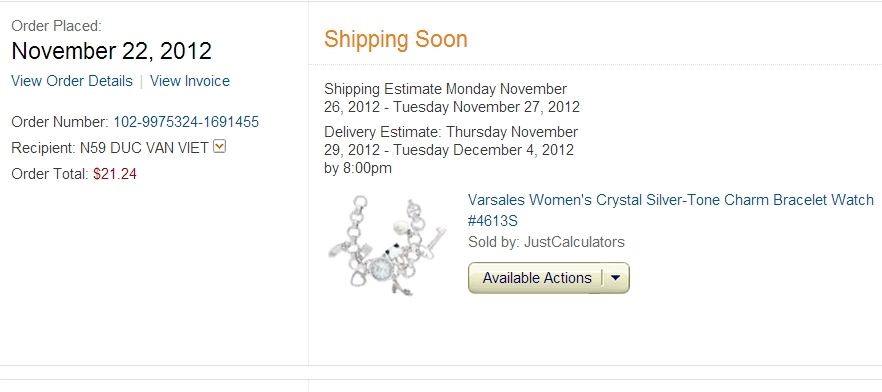Click the Recipient label text
882x392 pixels.
pyautogui.click(x=43, y=148)
